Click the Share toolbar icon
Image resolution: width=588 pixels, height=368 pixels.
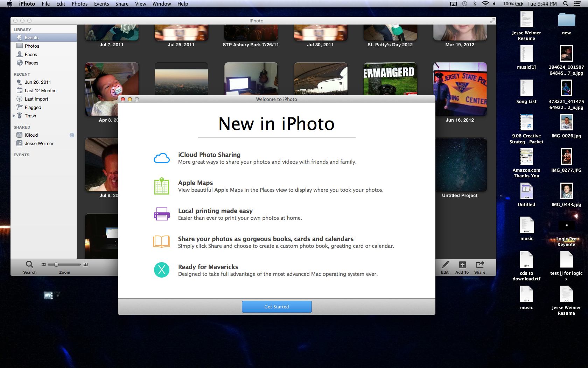[480, 265]
